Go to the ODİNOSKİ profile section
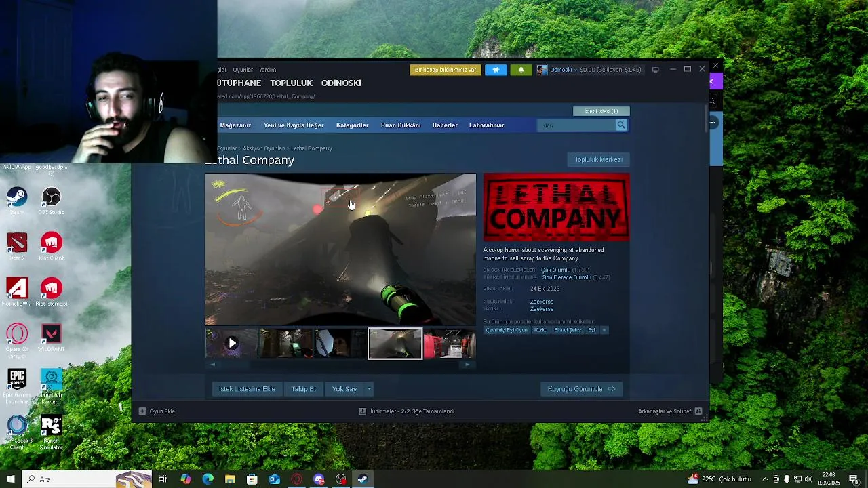The image size is (868, 488). pos(341,83)
